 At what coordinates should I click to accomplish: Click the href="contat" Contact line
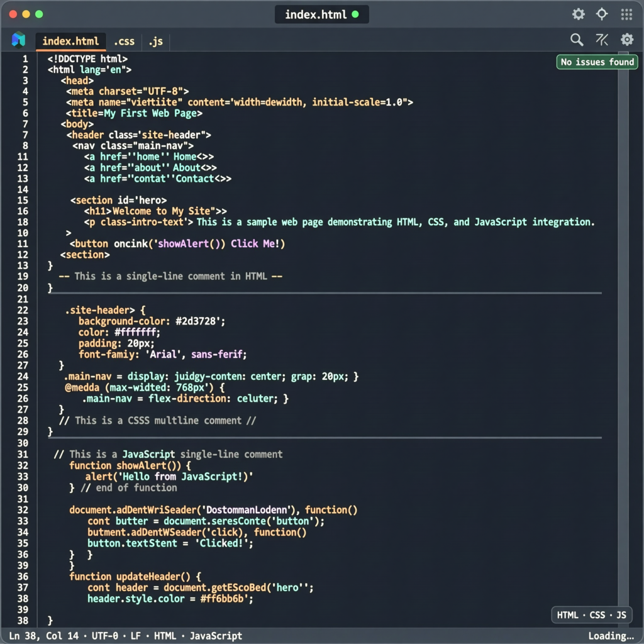[158, 179]
